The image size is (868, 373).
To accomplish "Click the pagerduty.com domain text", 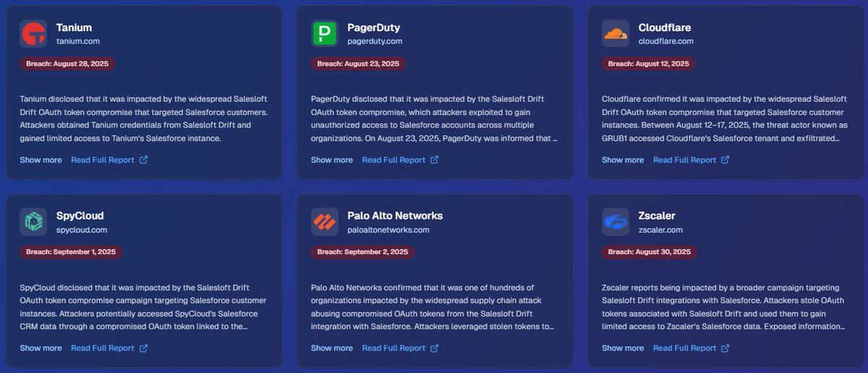I will coord(375,41).
